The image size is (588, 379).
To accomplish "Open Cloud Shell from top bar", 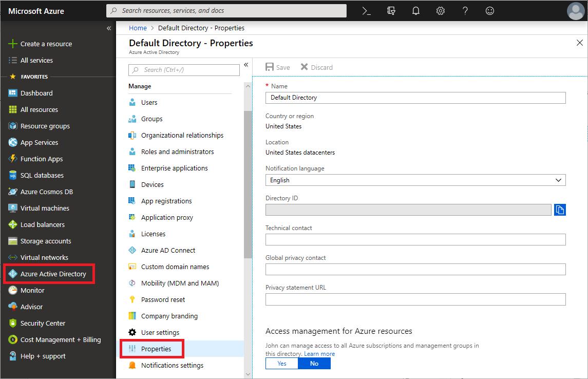I will click(x=366, y=11).
